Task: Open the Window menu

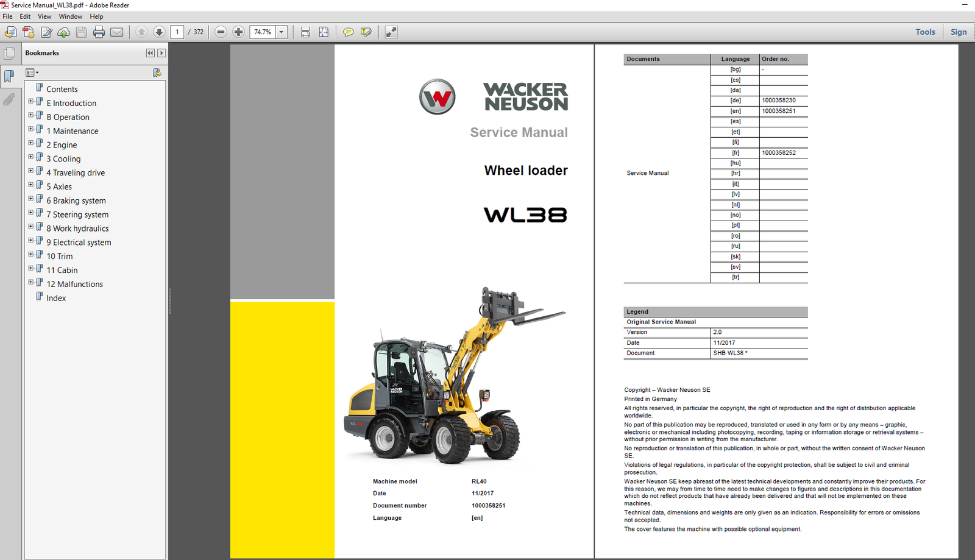Action: (x=71, y=16)
